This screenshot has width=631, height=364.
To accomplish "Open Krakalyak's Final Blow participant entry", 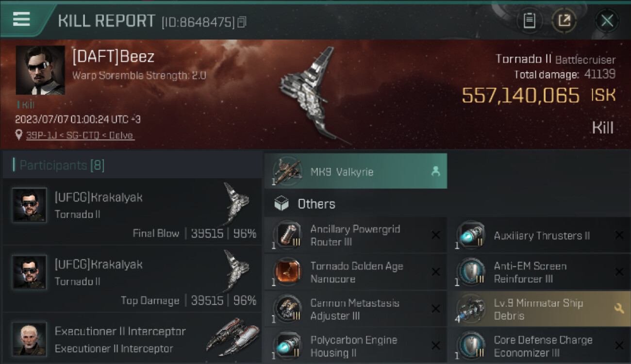I will click(132, 212).
